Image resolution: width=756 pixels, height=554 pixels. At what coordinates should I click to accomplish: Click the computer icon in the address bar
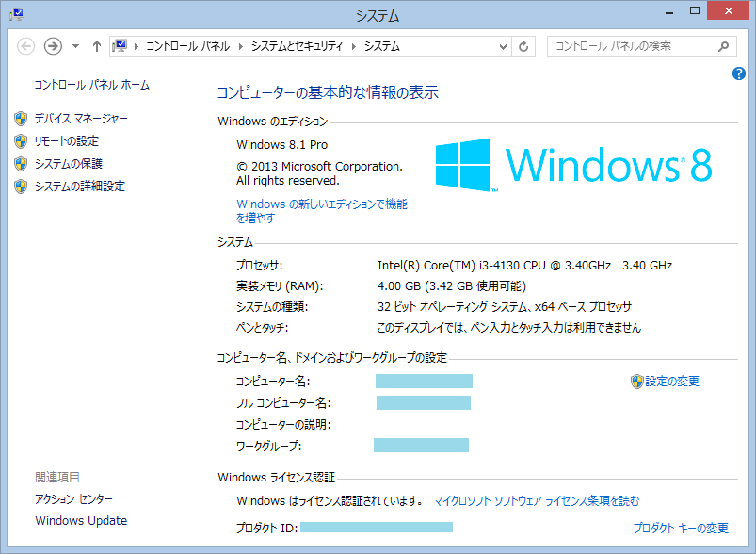coord(120,46)
